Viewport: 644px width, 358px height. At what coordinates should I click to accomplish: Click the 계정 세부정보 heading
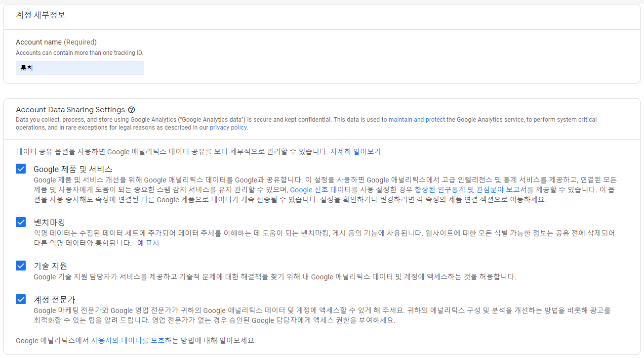pos(40,15)
